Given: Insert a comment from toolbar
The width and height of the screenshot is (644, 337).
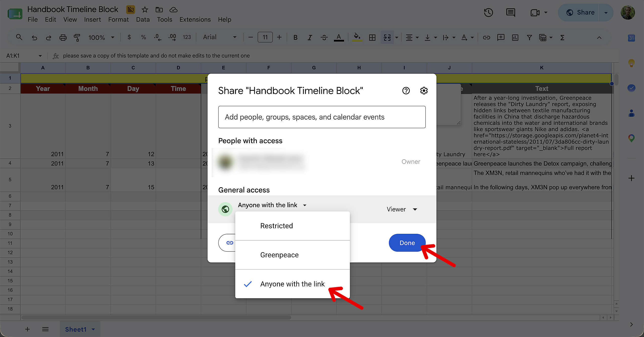Looking at the screenshot, I should point(501,38).
